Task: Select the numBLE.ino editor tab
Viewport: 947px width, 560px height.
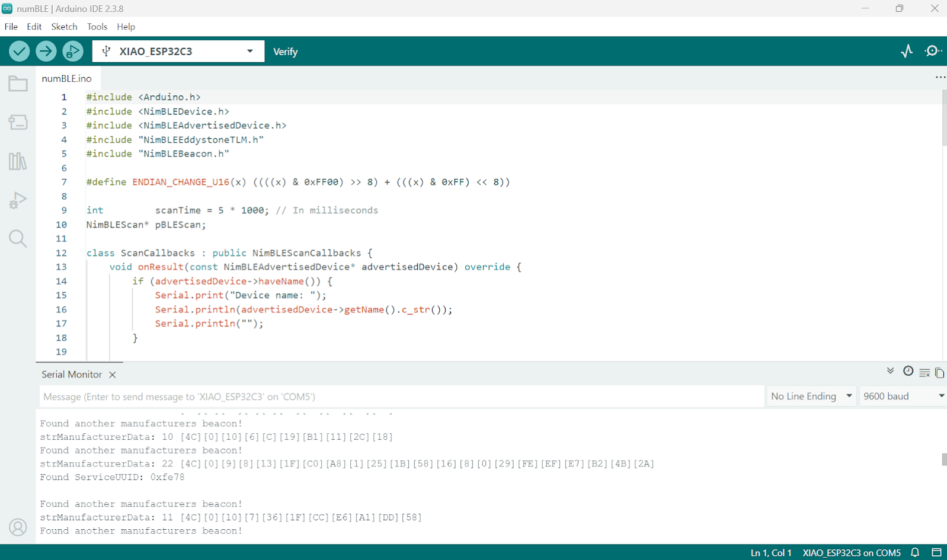Action: coord(67,78)
